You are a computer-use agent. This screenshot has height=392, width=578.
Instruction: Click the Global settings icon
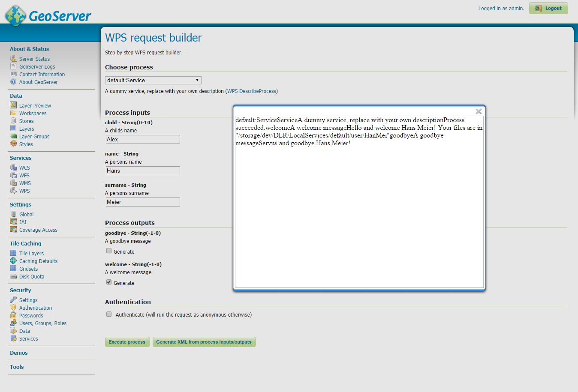pyautogui.click(x=13, y=214)
